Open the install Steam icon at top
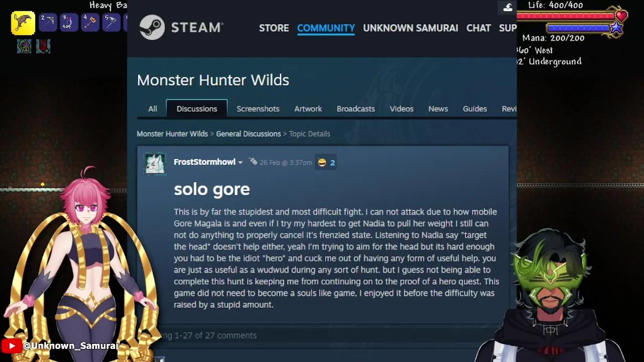The height and width of the screenshot is (362, 644). [508, 7]
